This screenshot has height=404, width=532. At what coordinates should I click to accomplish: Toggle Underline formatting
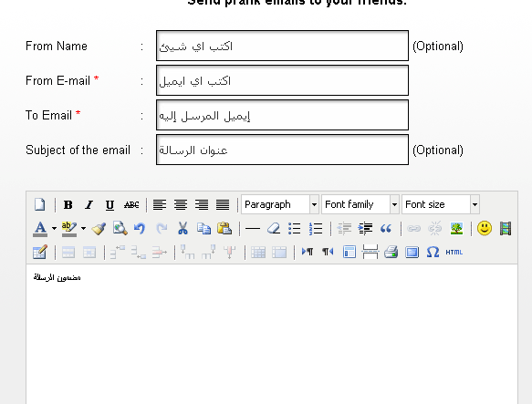coord(110,204)
